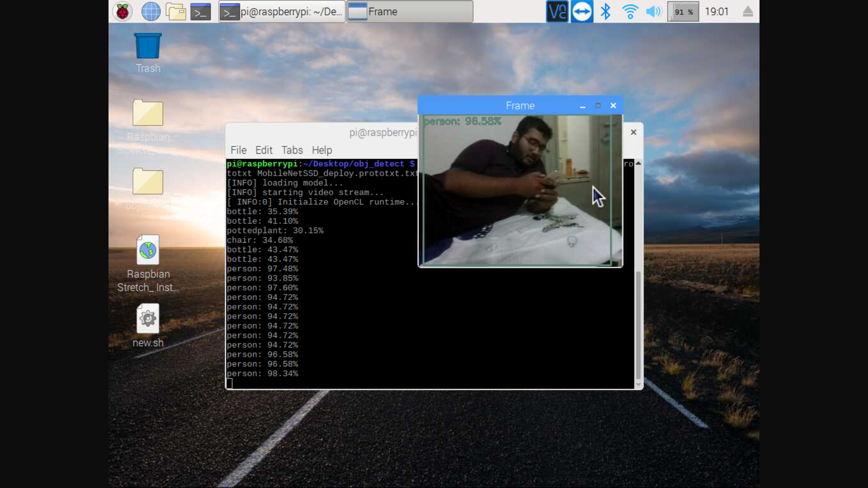Open the terminal Edit menu
This screenshot has height=488, width=868.
click(264, 150)
